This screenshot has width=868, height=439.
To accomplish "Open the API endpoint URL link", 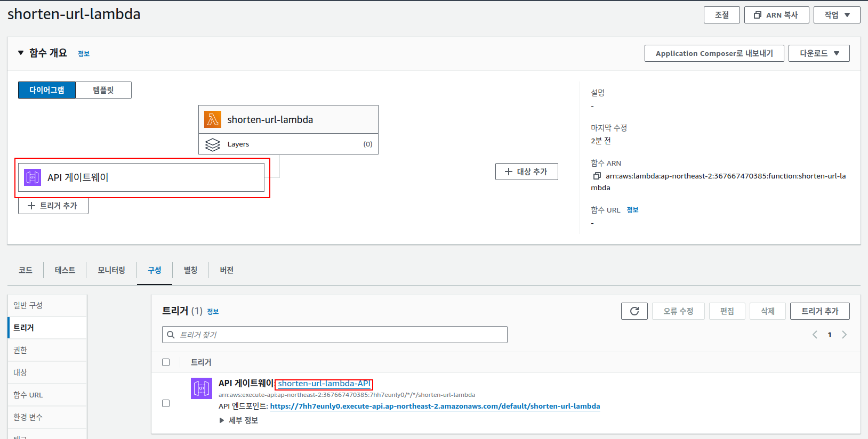I will tap(435, 406).
